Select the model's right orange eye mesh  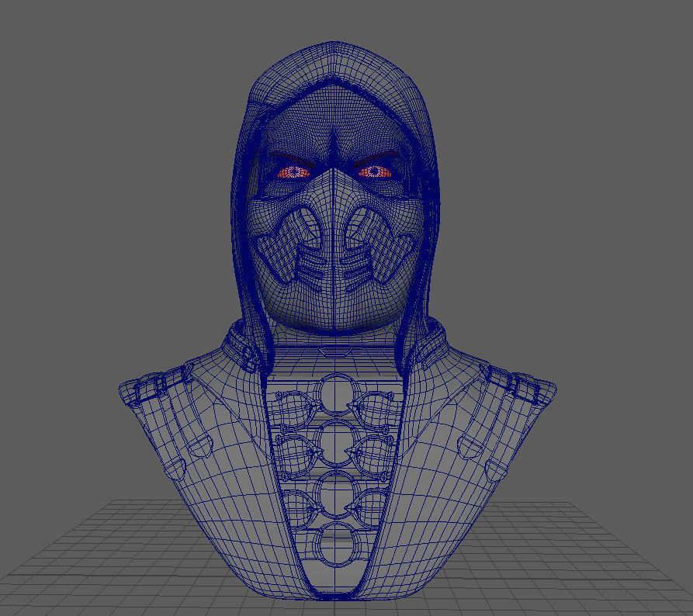click(x=375, y=171)
